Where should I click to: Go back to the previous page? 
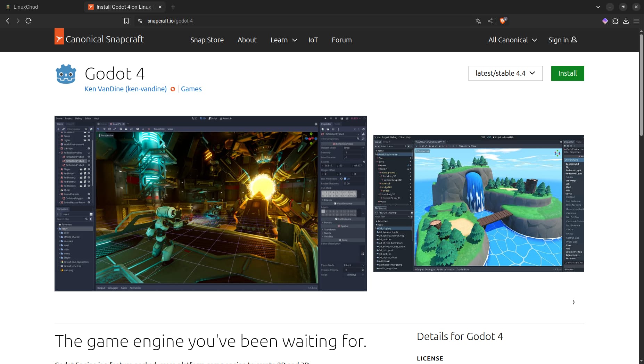pos(8,21)
